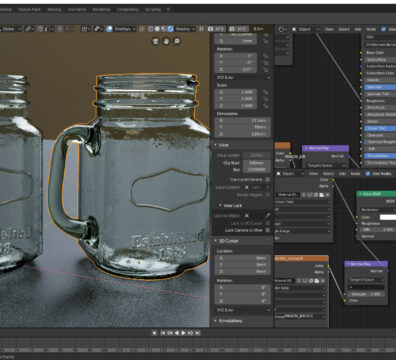Screen dimensions: 396x360
Task: Open the upper node editor View menu
Action: (329, 29)
